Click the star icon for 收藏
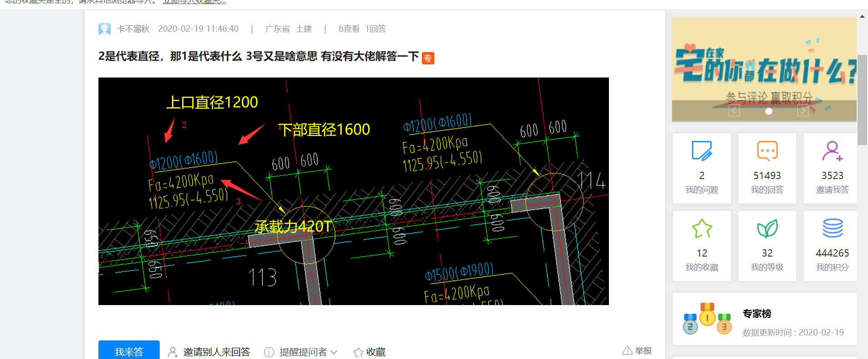Viewport: 868px width, 359px height. (358, 352)
